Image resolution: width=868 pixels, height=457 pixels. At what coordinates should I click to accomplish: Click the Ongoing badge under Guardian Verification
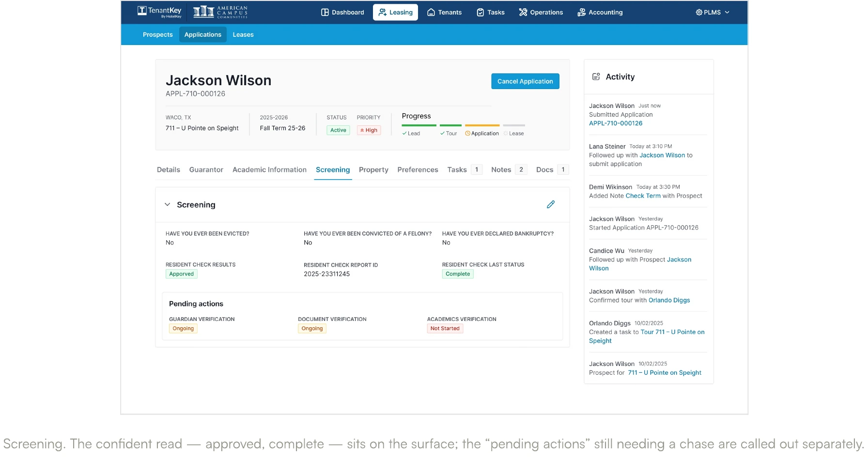(183, 329)
